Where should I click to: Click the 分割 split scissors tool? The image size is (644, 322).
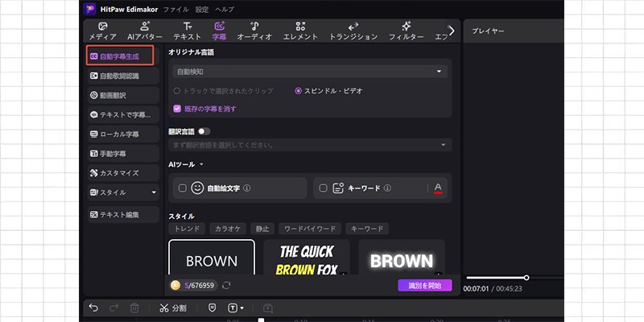[173, 308]
